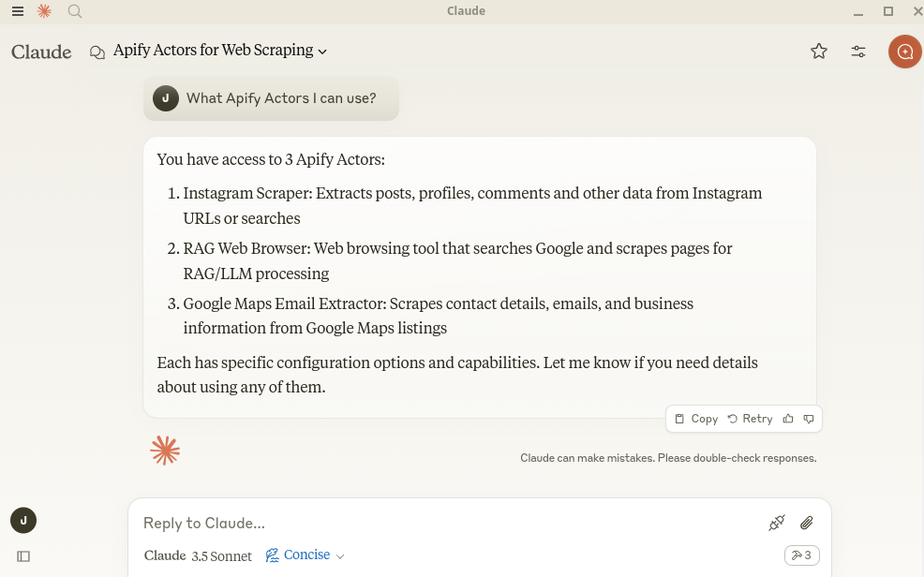
Task: Open the Claude 3.5 Sonnet model selector
Action: (198, 555)
